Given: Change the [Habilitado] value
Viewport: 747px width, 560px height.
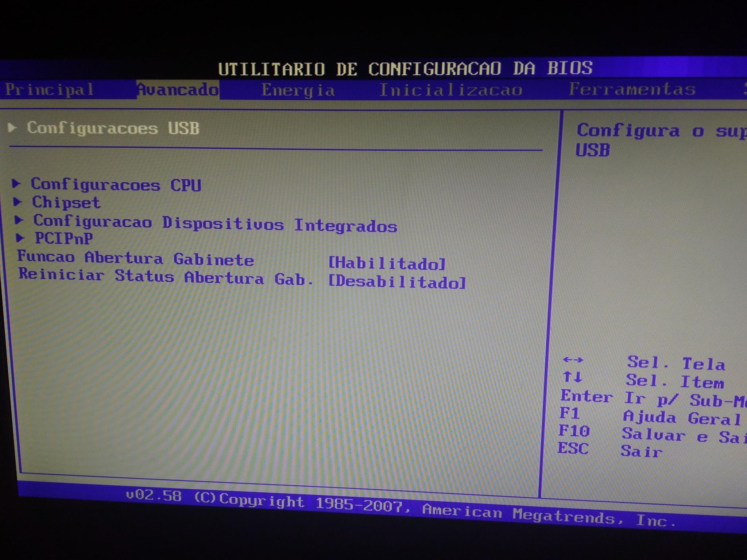Looking at the screenshot, I should 387,263.
